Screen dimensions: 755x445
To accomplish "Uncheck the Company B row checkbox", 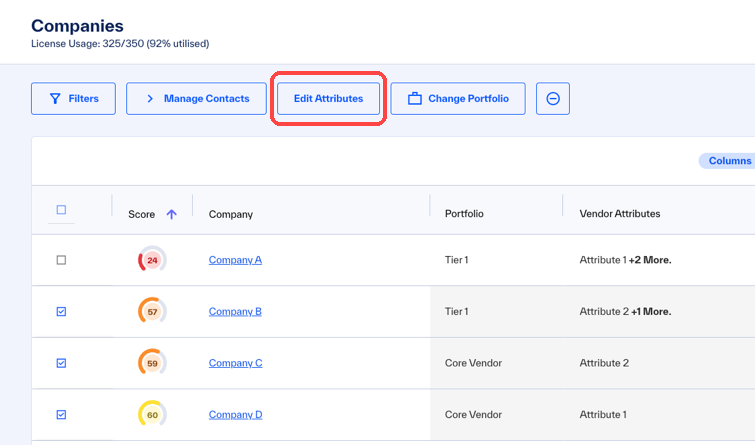I will point(61,312).
